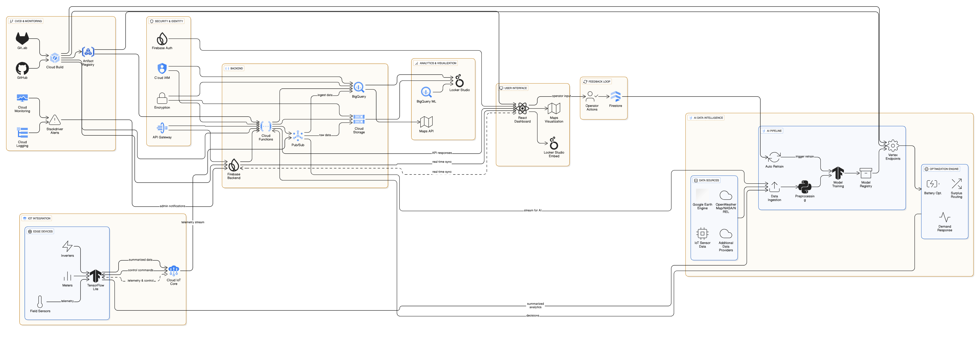This screenshot has width=980, height=348.
Task: Select the Firebase Auth flame icon
Action: [162, 38]
